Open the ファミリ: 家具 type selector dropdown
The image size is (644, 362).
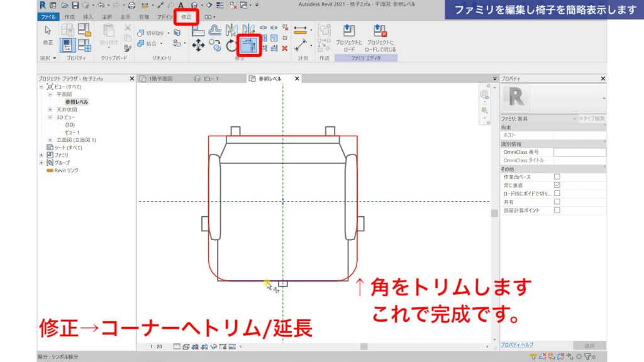[575, 119]
